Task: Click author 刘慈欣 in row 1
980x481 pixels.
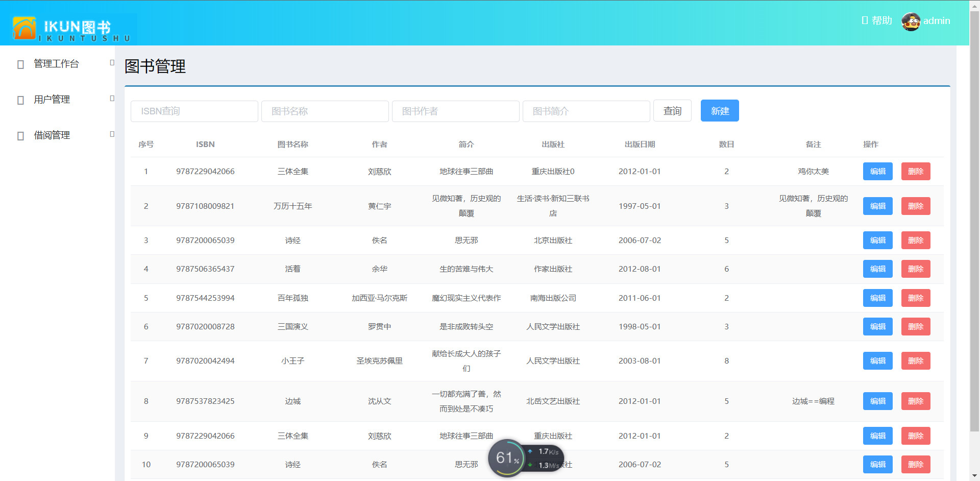Action: pos(379,172)
